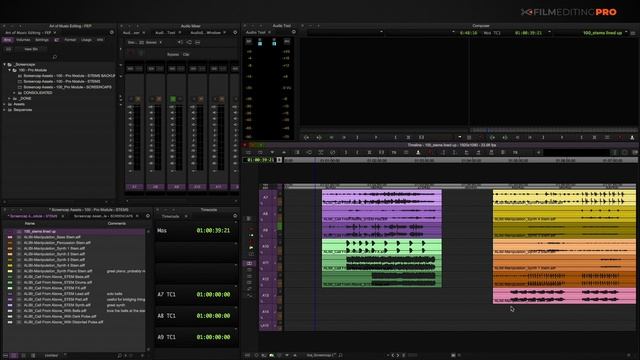This screenshot has height=360, width=640.
Task: Select the A11 strip label at mixer bottom
Action: (x=218, y=187)
